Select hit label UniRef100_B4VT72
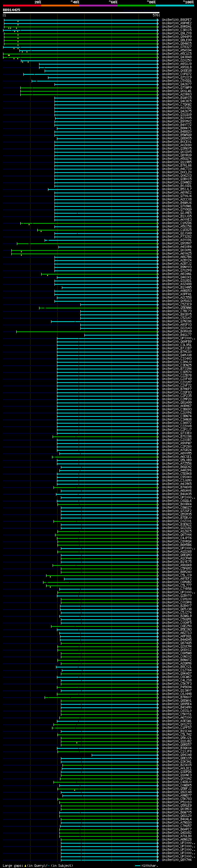This screenshot has height=868, width=197. 177,125
